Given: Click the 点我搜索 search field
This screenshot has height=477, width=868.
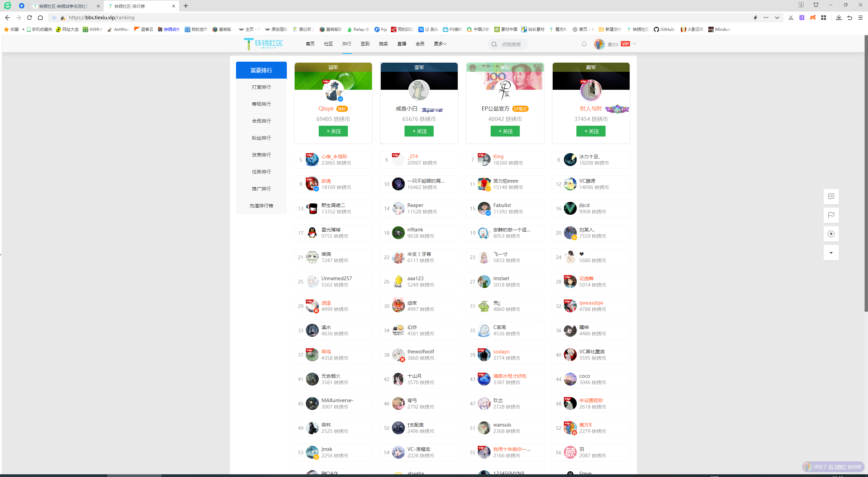Looking at the screenshot, I should coord(511,44).
